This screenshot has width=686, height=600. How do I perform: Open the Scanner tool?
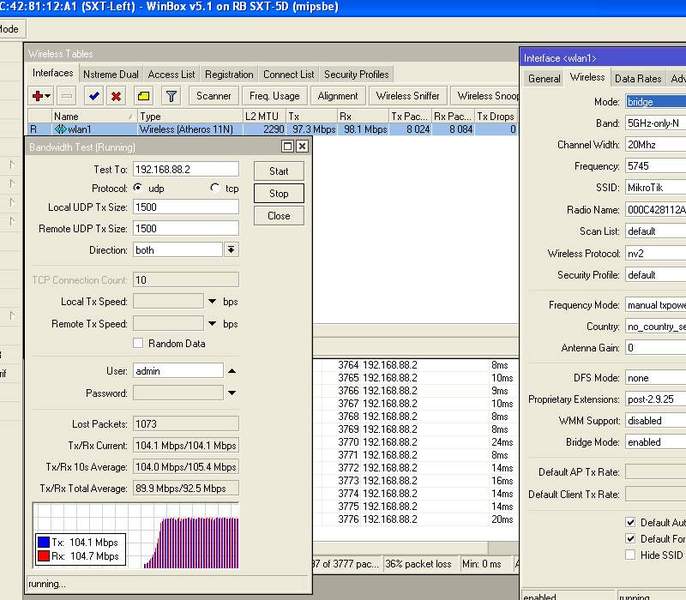coord(214,96)
